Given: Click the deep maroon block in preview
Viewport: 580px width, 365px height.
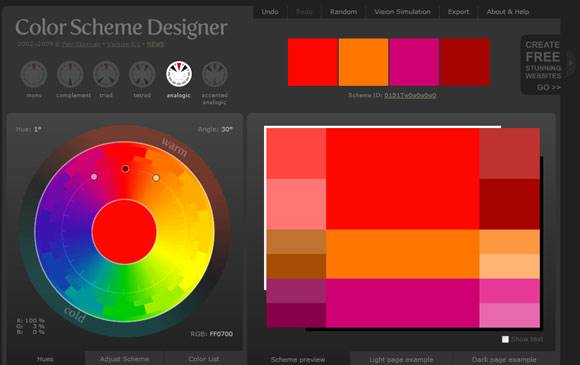Looking at the screenshot, I should (510, 204).
